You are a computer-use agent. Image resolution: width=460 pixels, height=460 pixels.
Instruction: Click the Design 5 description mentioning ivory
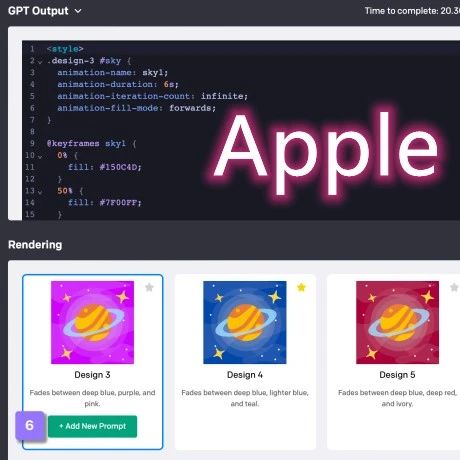click(x=397, y=398)
